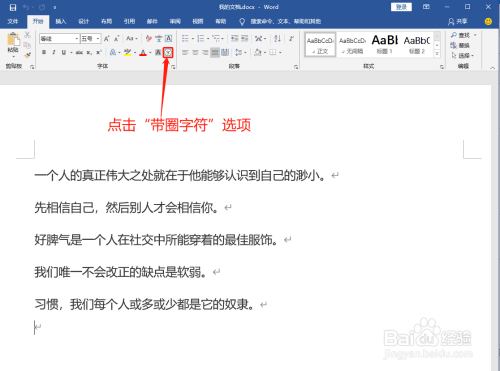Open line spacing dropdown
This screenshot has width=500, height=371.
point(240,53)
